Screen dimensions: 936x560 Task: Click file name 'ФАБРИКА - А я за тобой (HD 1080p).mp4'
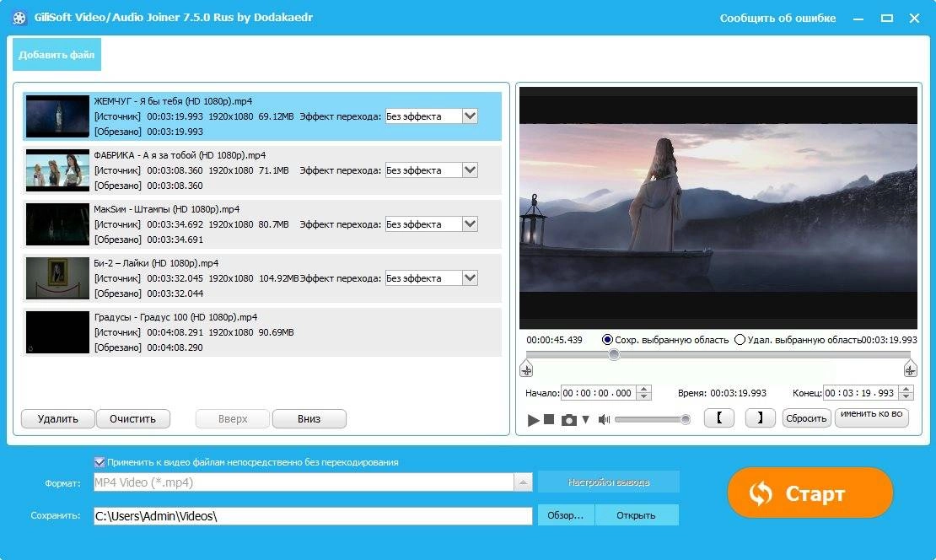pos(180,155)
